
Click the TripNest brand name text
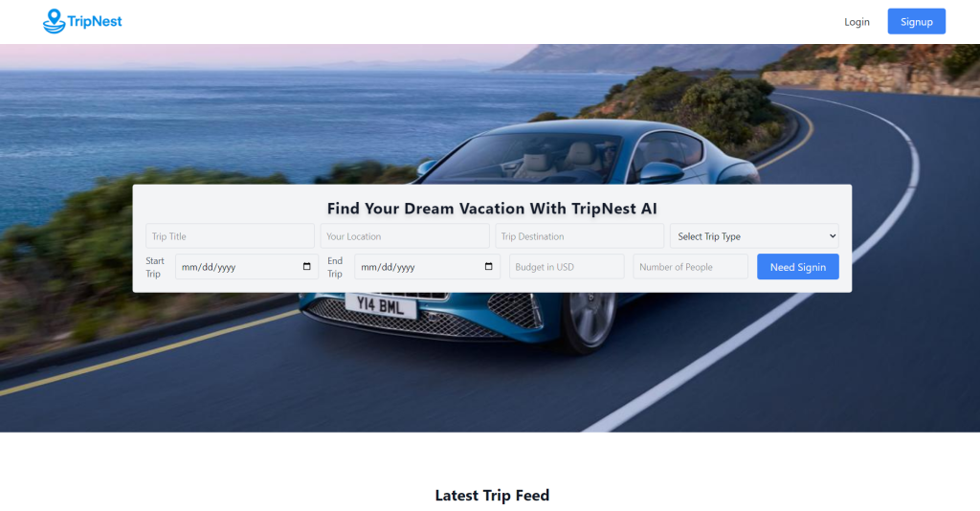(x=95, y=21)
